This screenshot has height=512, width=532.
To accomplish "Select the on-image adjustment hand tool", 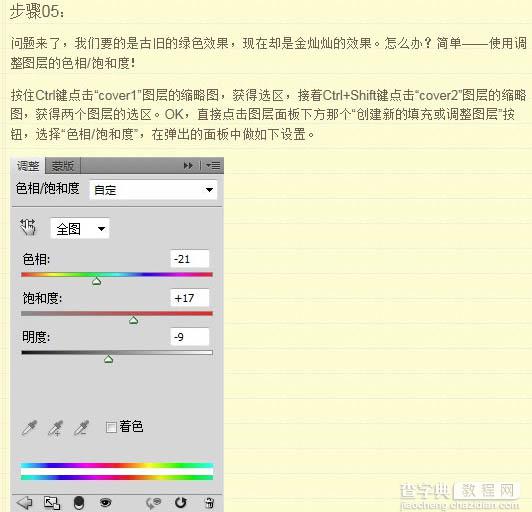I will coord(28,227).
